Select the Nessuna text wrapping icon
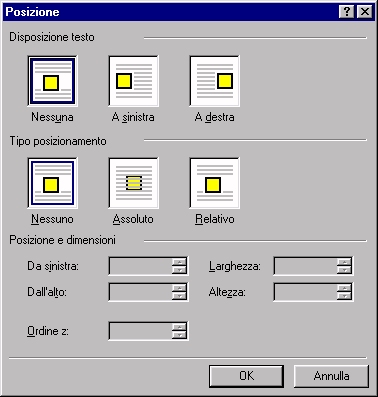Screen dimensions: 378x397 pos(52,81)
